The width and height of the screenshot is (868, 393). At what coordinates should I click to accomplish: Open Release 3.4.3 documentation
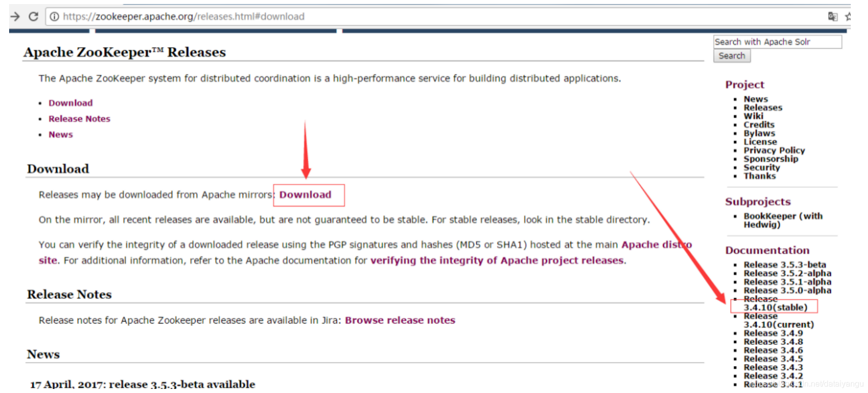(x=773, y=368)
